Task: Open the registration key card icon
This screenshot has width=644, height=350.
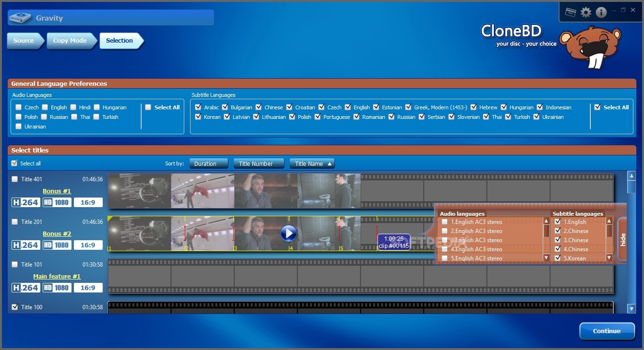Action: [571, 12]
